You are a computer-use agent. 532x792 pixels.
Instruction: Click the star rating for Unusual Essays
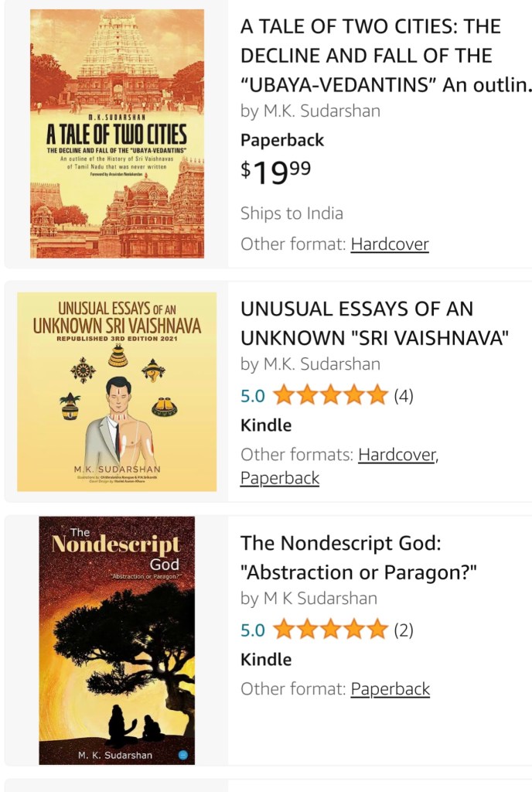pyautogui.click(x=330, y=396)
